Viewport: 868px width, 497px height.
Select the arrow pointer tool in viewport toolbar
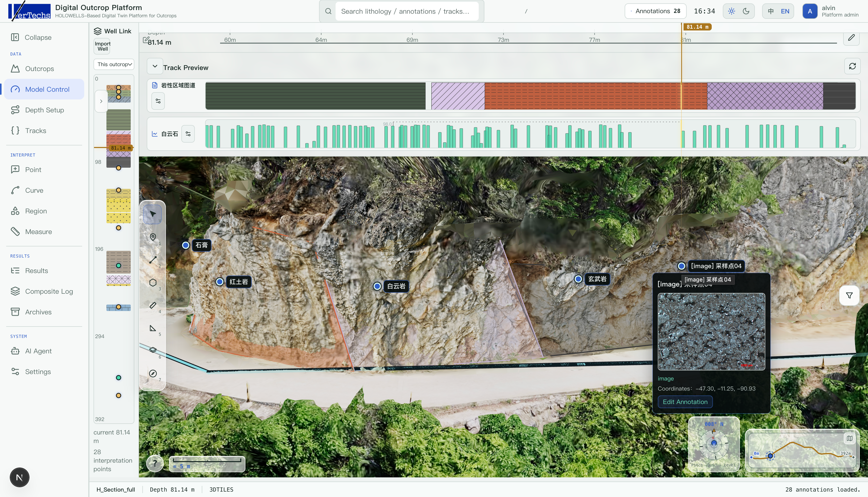(x=153, y=214)
